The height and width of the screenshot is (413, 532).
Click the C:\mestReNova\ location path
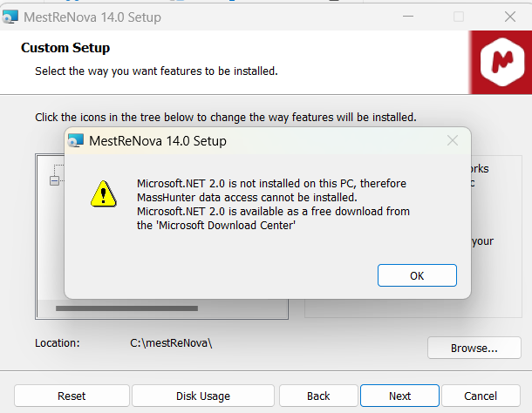(171, 343)
